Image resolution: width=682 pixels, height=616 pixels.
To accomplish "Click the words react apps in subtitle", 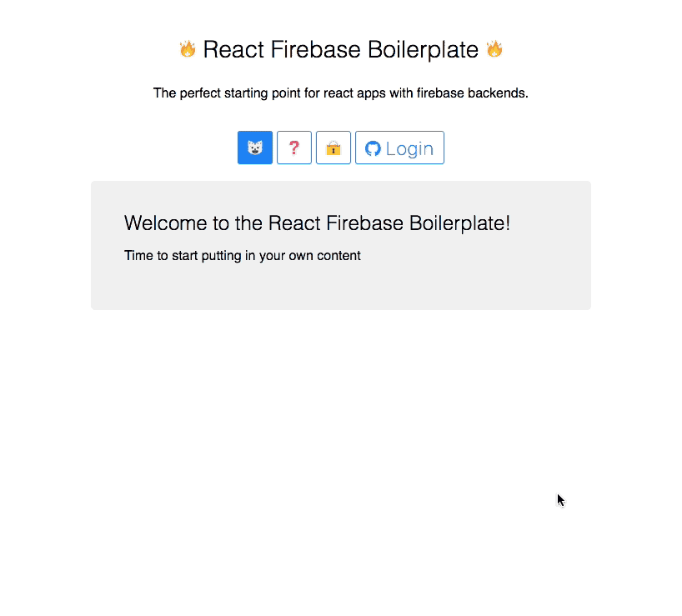I will [x=354, y=93].
